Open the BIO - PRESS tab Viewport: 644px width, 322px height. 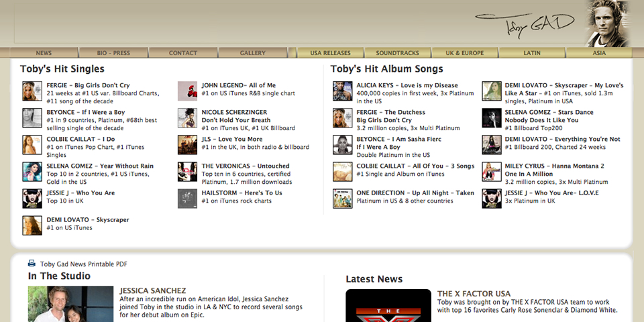pos(113,52)
